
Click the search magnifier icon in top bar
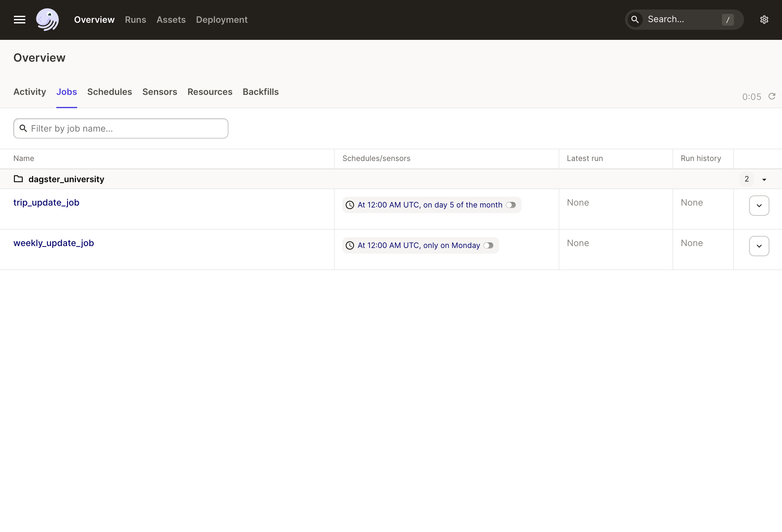635,20
